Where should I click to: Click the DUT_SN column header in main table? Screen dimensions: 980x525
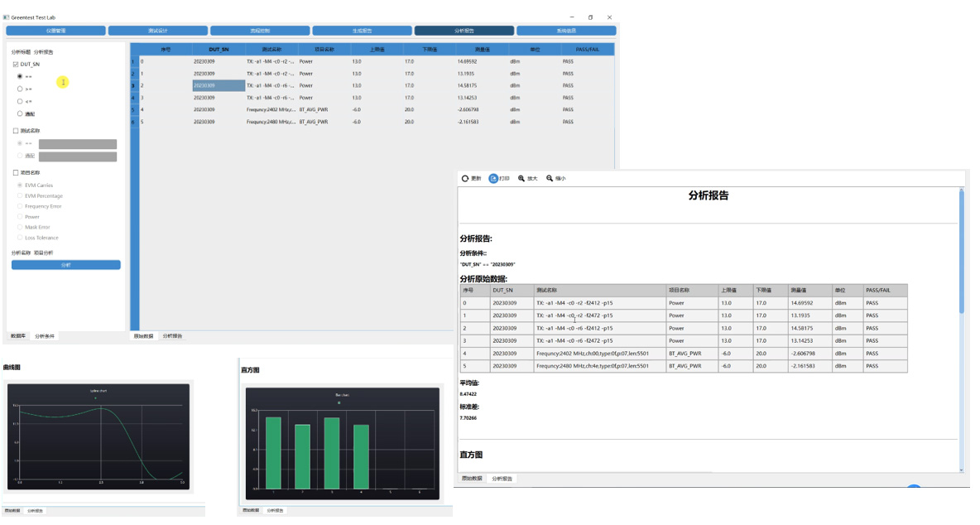pyautogui.click(x=219, y=50)
